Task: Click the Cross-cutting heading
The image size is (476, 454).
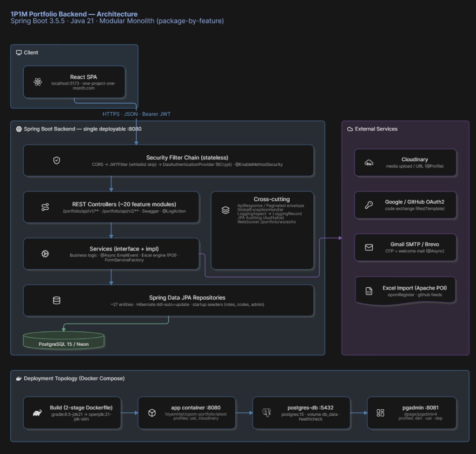Action: click(x=271, y=199)
